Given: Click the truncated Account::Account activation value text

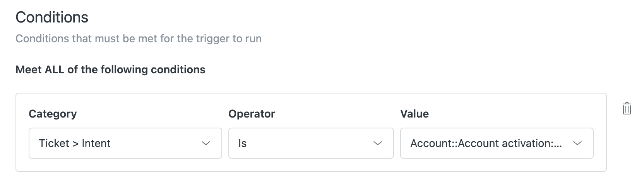Looking at the screenshot, I should click(x=486, y=144).
